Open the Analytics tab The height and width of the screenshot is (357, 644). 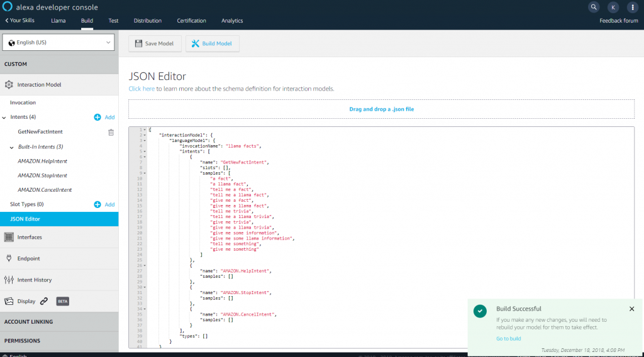coord(232,21)
